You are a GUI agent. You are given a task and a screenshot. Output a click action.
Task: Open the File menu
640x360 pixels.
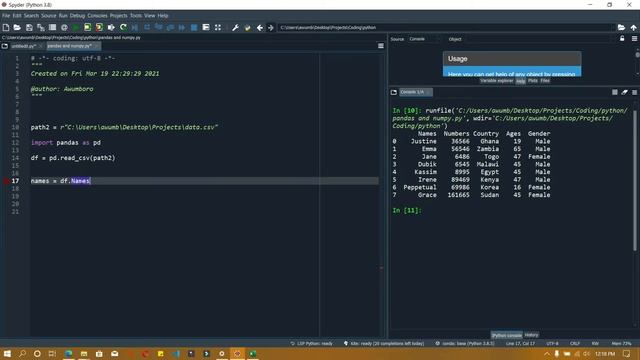click(x=6, y=16)
